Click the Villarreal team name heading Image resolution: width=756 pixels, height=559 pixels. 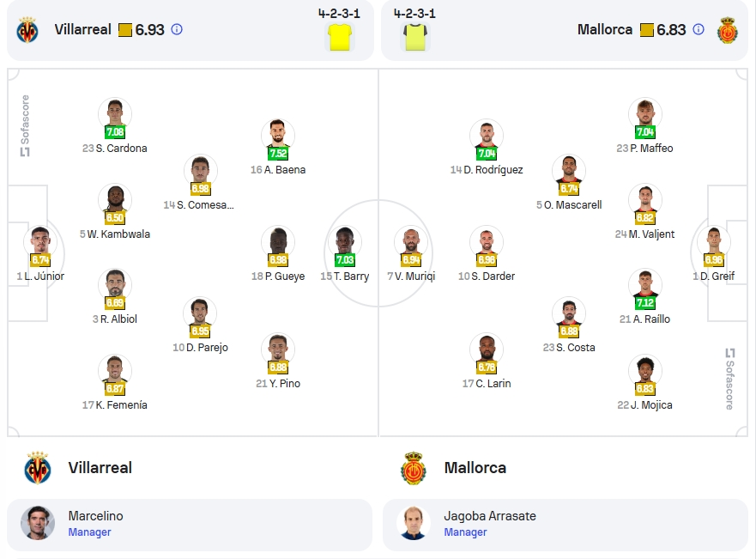[x=100, y=468]
